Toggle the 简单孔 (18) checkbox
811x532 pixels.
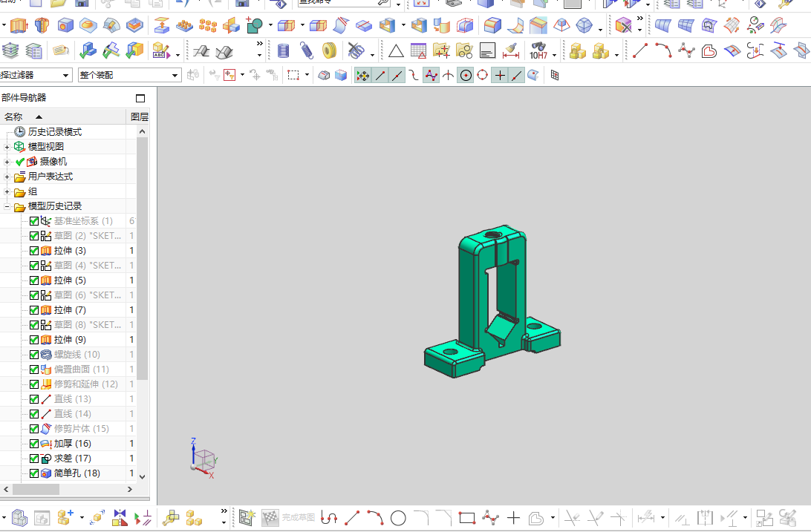[34, 473]
